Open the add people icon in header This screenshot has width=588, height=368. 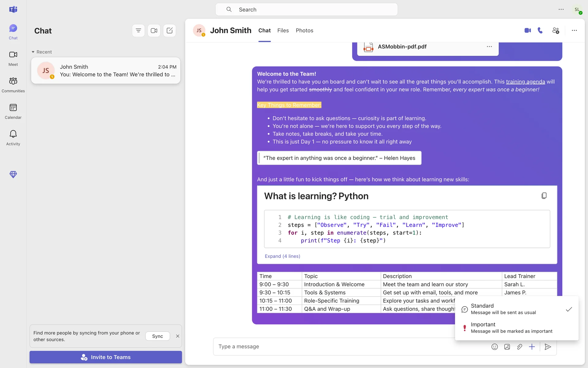tap(556, 30)
